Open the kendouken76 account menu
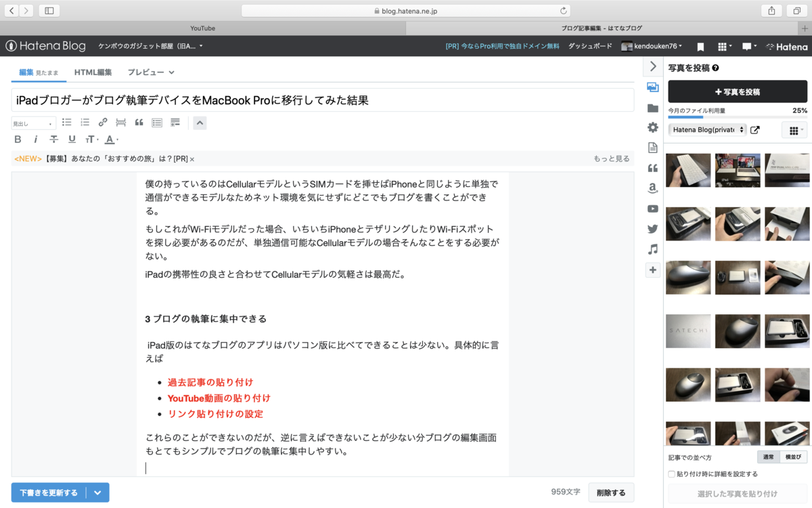The width and height of the screenshot is (812, 508). pyautogui.click(x=652, y=46)
